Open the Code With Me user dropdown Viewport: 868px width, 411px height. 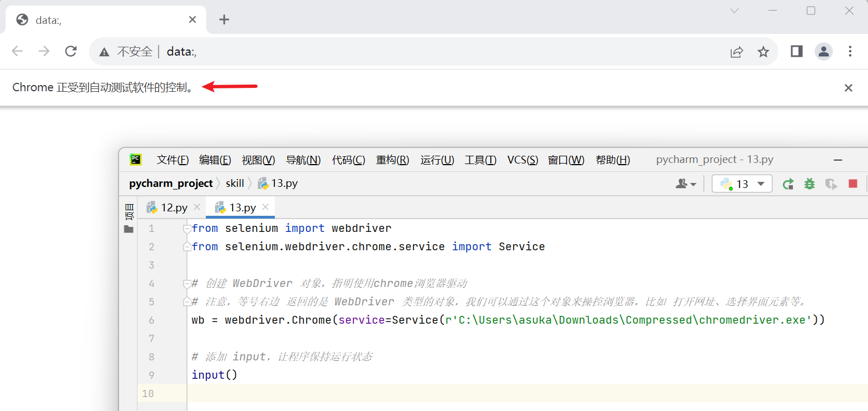[x=685, y=184]
